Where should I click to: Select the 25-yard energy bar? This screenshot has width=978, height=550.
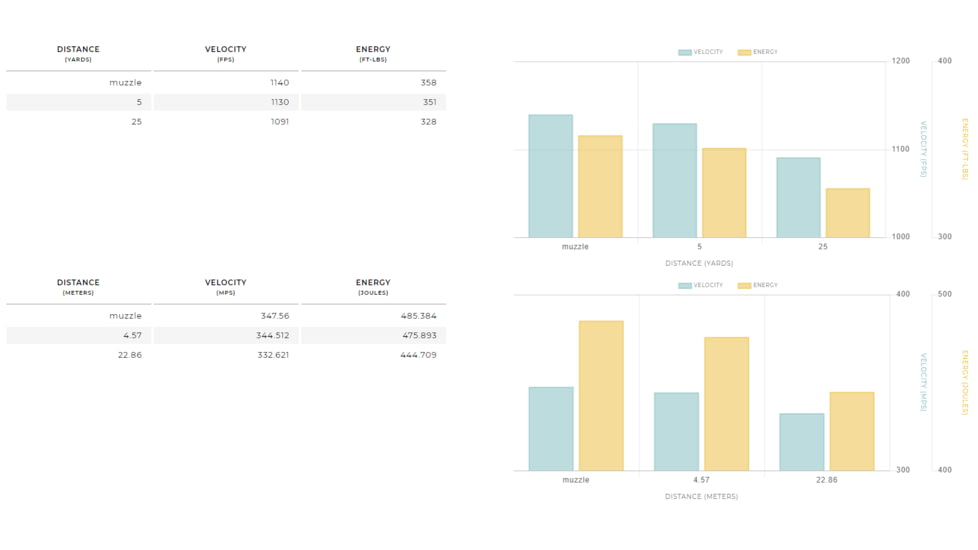coord(847,213)
